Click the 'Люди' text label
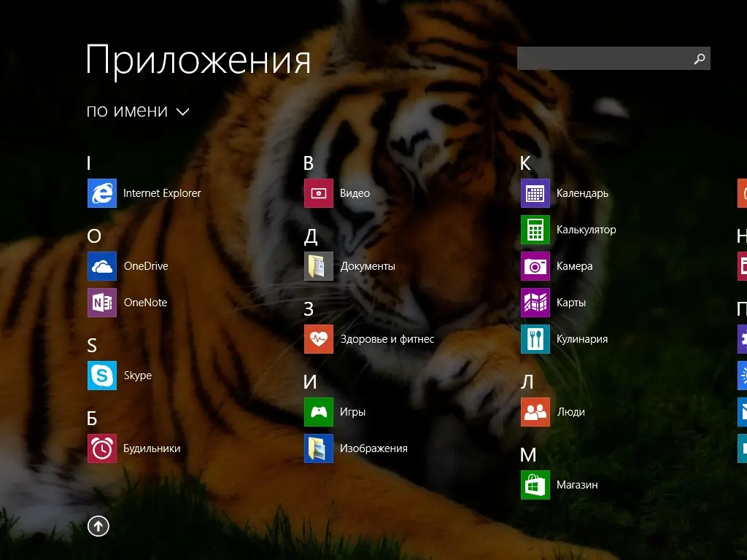The width and height of the screenshot is (747, 560). point(571,412)
